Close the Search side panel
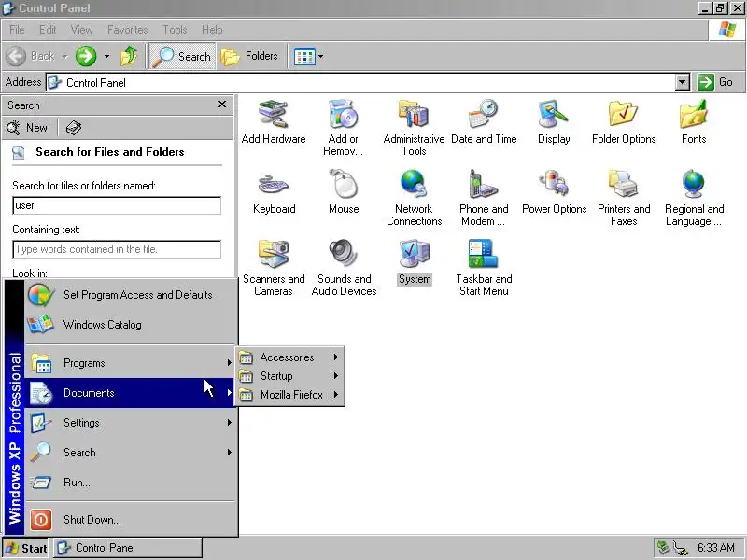The height and width of the screenshot is (560, 747). [222, 105]
